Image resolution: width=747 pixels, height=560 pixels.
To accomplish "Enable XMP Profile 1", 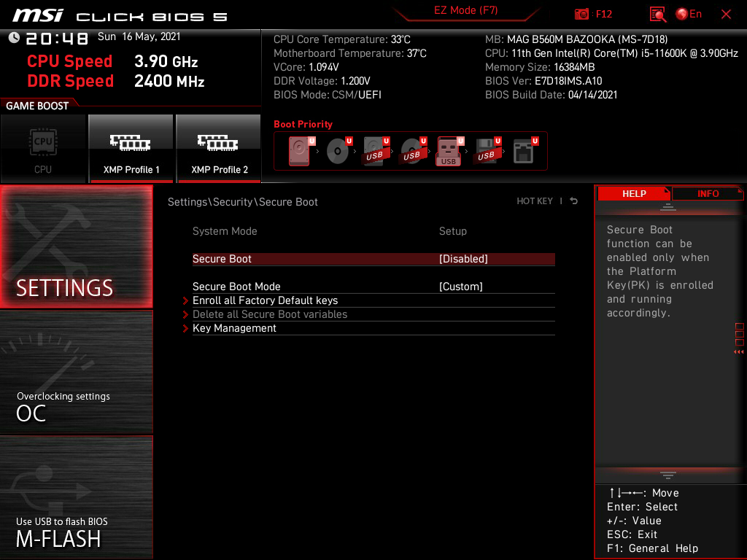I will 131,149.
